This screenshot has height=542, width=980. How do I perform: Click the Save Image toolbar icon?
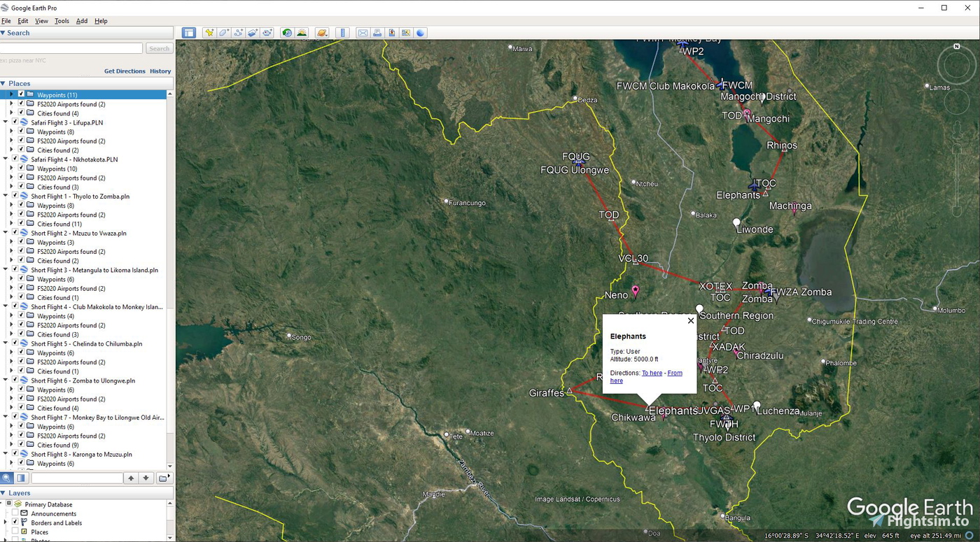pos(392,33)
